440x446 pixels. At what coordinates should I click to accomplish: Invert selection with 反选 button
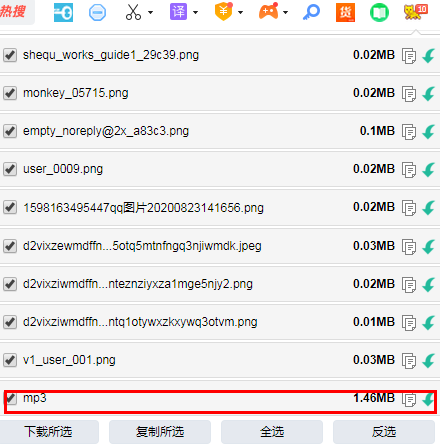click(384, 432)
